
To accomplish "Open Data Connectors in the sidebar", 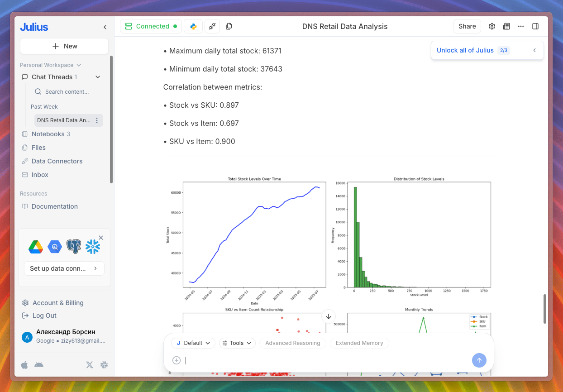I will [x=57, y=161].
